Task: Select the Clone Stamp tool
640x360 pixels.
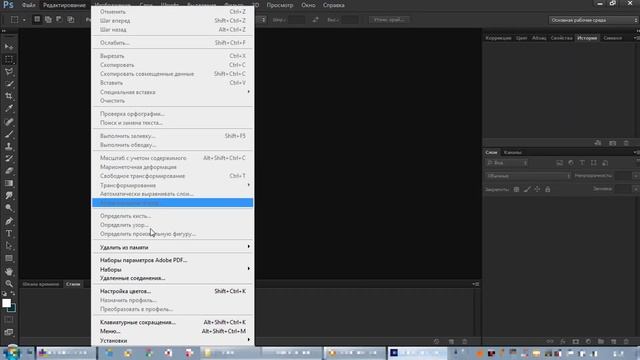Action: click(9, 146)
